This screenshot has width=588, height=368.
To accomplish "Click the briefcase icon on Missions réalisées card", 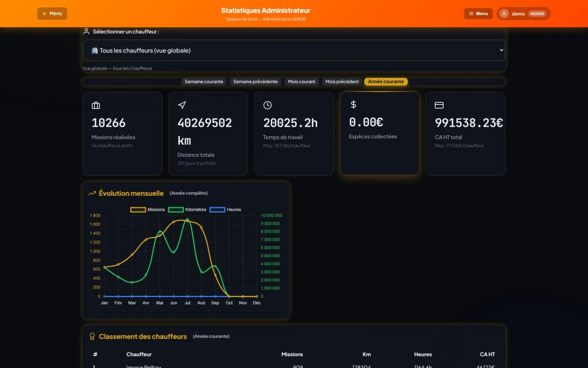I will tap(96, 105).
